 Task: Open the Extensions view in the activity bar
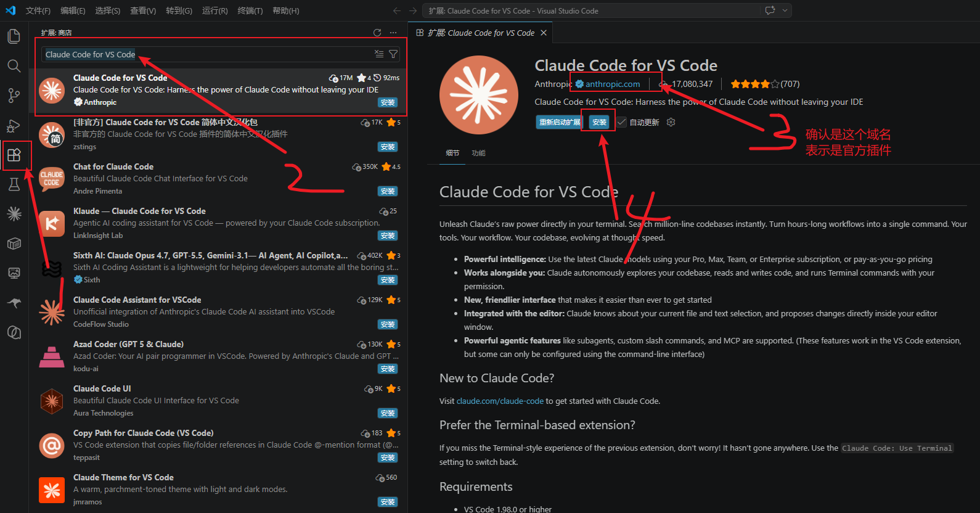[14, 155]
